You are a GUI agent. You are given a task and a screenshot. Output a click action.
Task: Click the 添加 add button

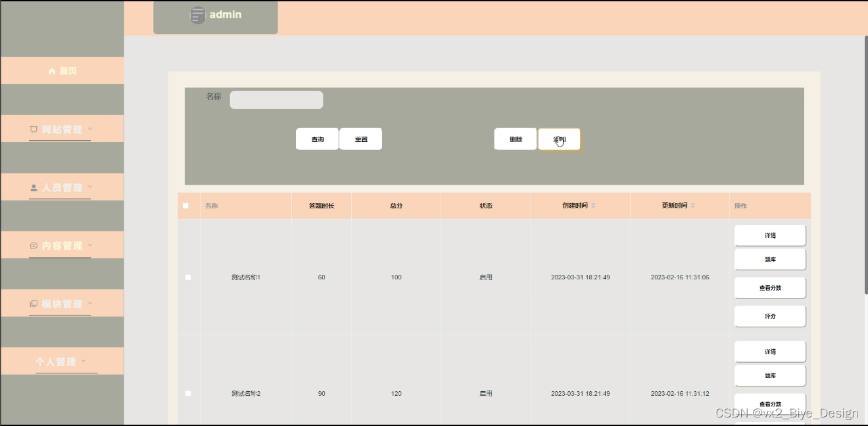point(559,139)
